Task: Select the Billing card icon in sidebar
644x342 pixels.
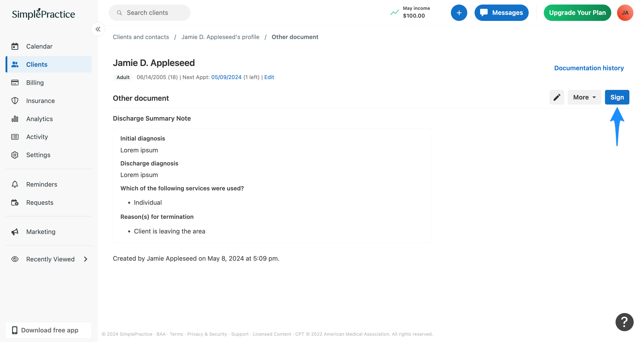Action: 15,82
